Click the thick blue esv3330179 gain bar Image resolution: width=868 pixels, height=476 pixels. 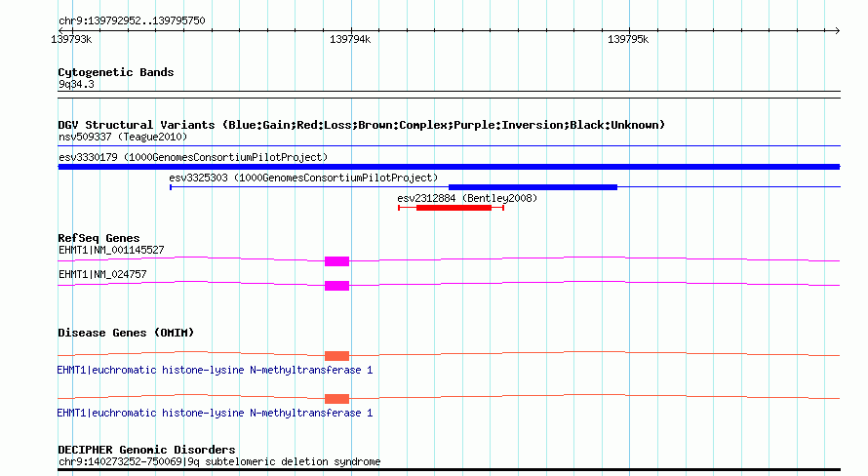point(449,167)
